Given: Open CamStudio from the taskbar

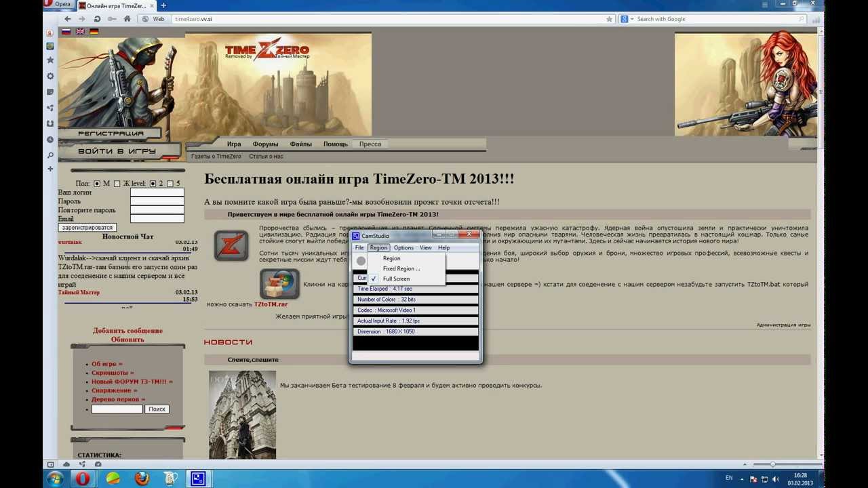Looking at the screenshot, I should pyautogui.click(x=199, y=479).
